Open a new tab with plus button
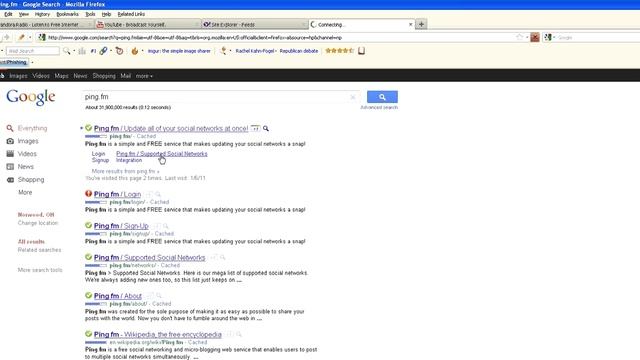This screenshot has height=360, width=640. tap(421, 24)
